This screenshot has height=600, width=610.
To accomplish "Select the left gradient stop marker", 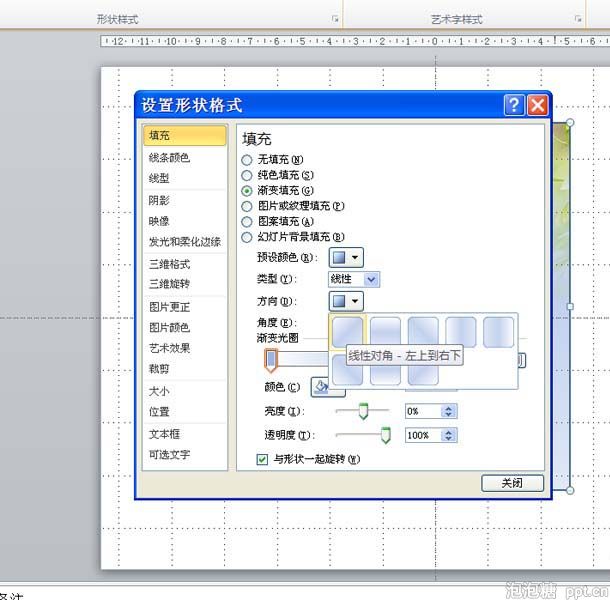I will (270, 359).
